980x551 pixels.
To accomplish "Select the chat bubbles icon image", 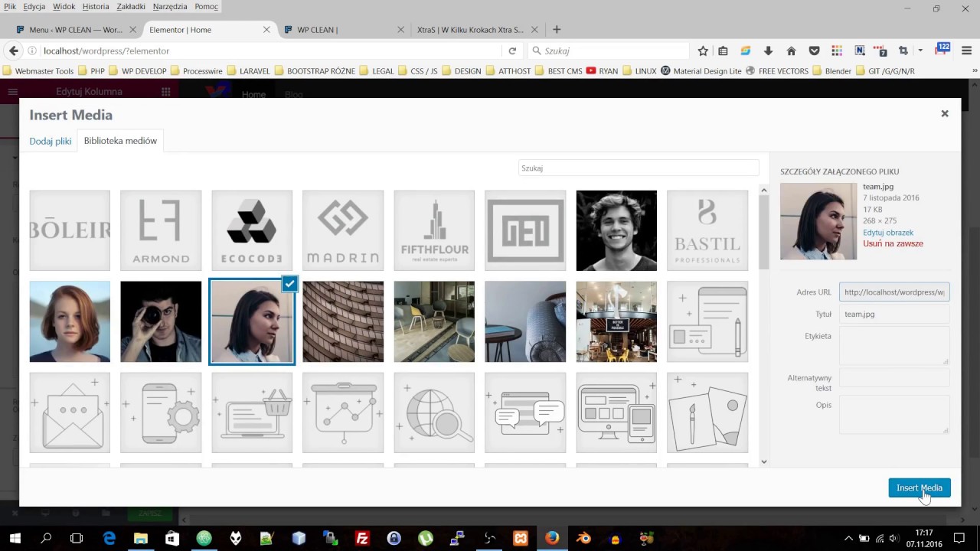I will [525, 412].
